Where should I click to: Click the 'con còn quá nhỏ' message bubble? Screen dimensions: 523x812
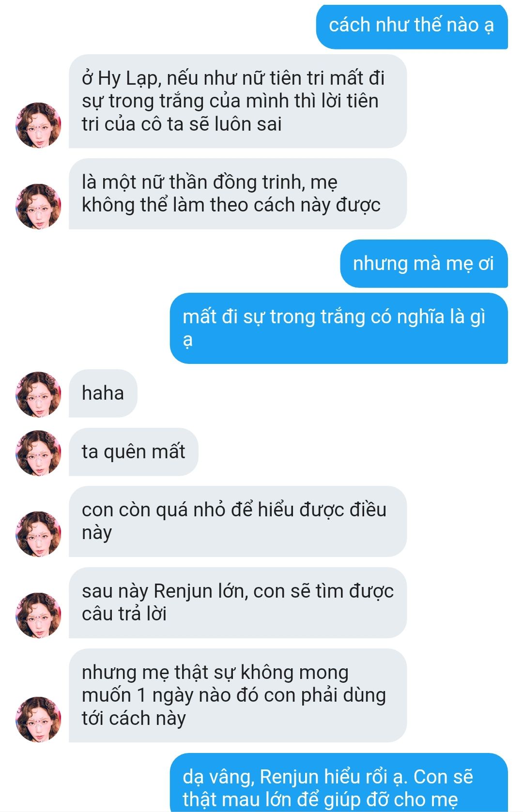pyautogui.click(x=237, y=521)
